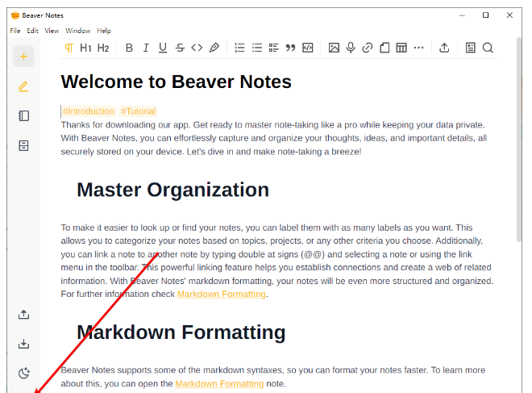Follow Markdown Formatting link before 'note.'
Screen dimensions: 532x393
219,383
